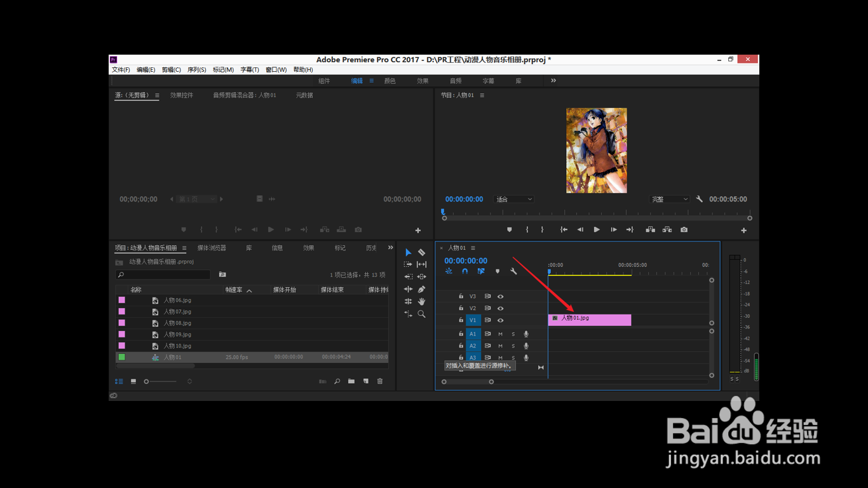
Task: Open timeline panel 人物01 hamburger menu
Action: pyautogui.click(x=473, y=248)
